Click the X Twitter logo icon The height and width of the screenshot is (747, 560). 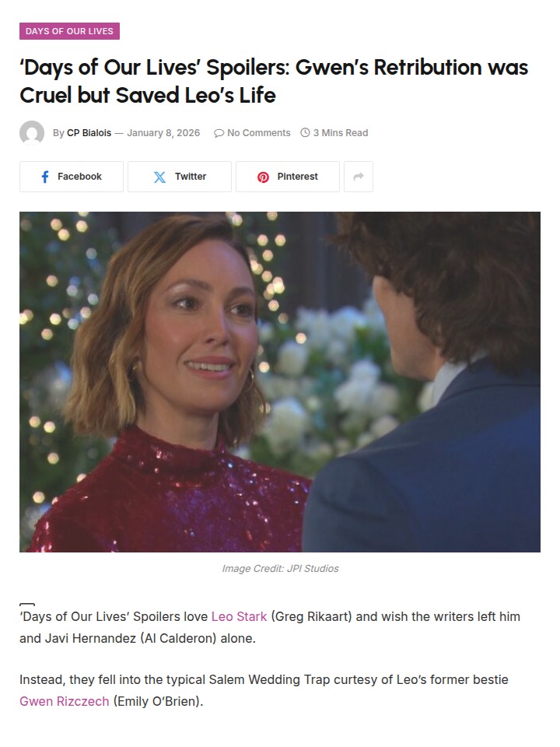pos(160,177)
